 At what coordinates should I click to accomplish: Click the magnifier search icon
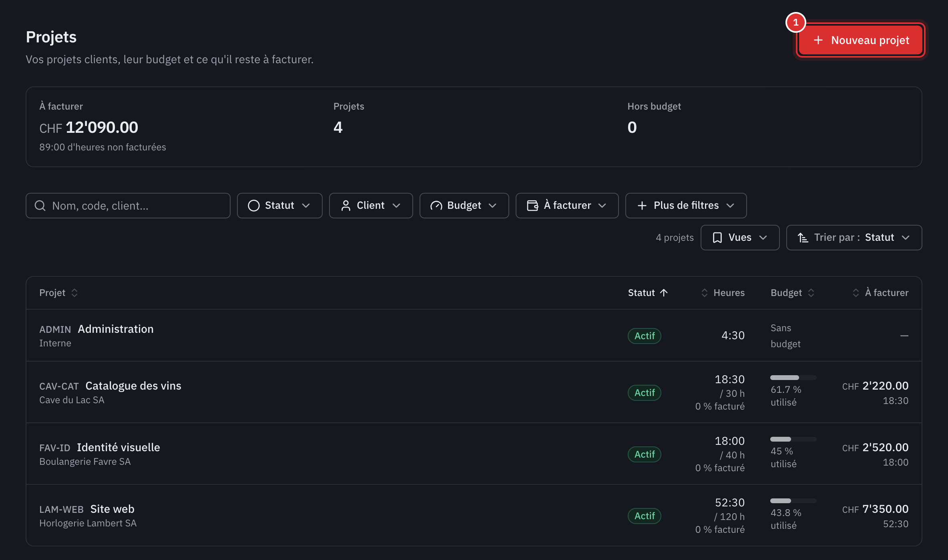[40, 206]
